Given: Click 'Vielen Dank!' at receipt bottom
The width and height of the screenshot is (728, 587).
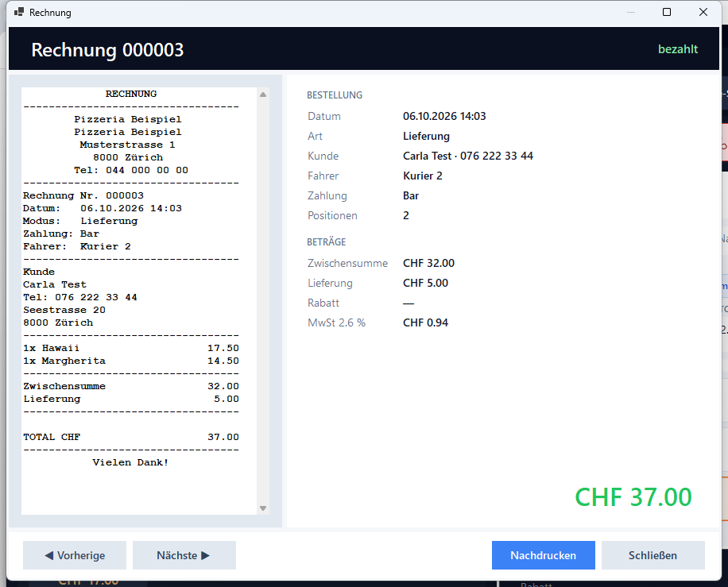Looking at the screenshot, I should (x=130, y=462).
